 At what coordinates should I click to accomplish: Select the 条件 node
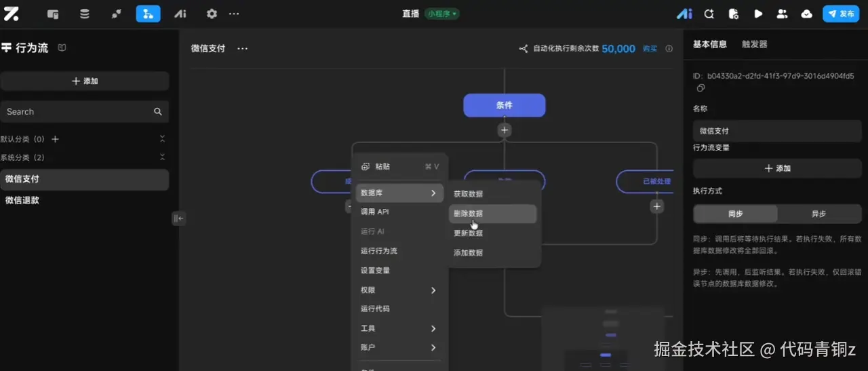tap(505, 105)
